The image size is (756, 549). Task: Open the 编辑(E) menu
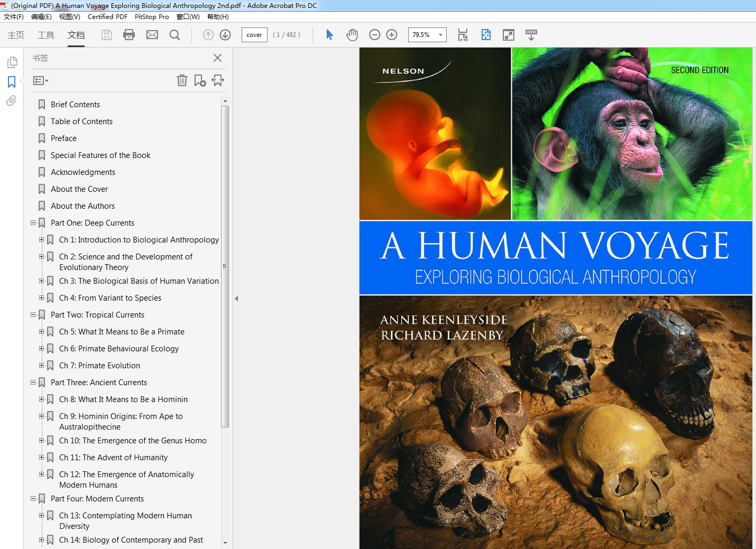click(41, 17)
